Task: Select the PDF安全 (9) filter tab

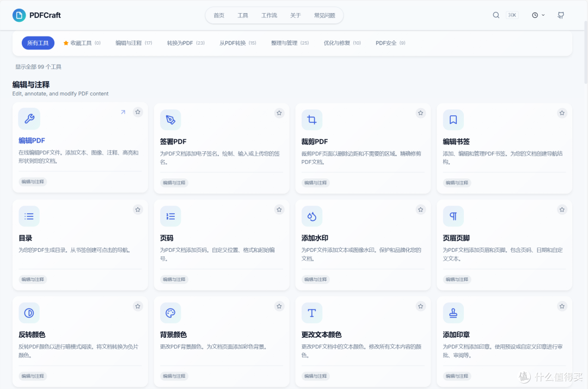Action: (390, 43)
